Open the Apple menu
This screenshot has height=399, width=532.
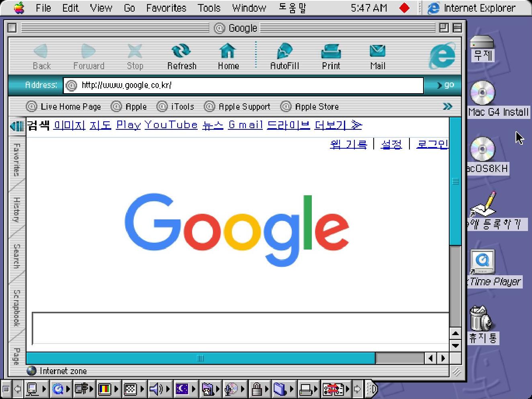click(18, 8)
